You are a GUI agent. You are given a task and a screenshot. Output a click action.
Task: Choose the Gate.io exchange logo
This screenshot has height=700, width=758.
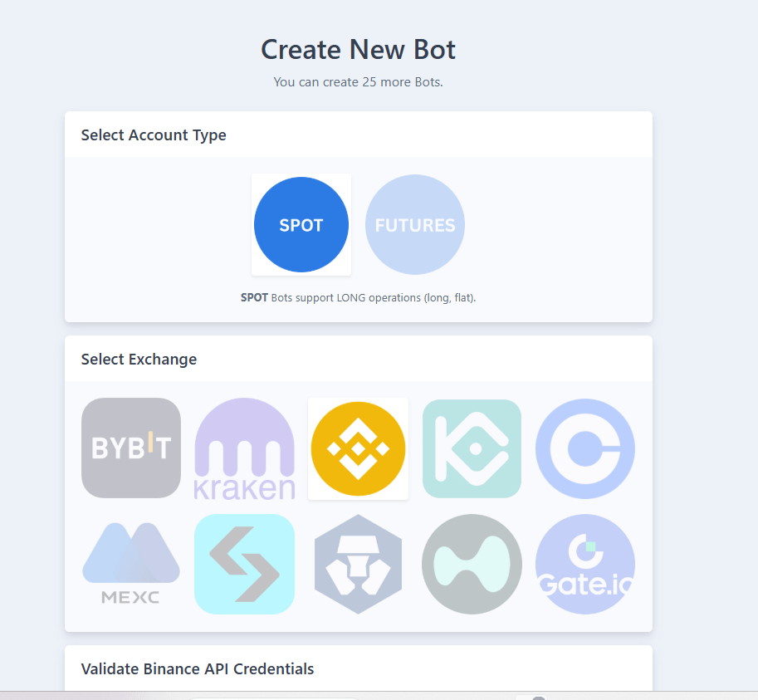(x=585, y=564)
